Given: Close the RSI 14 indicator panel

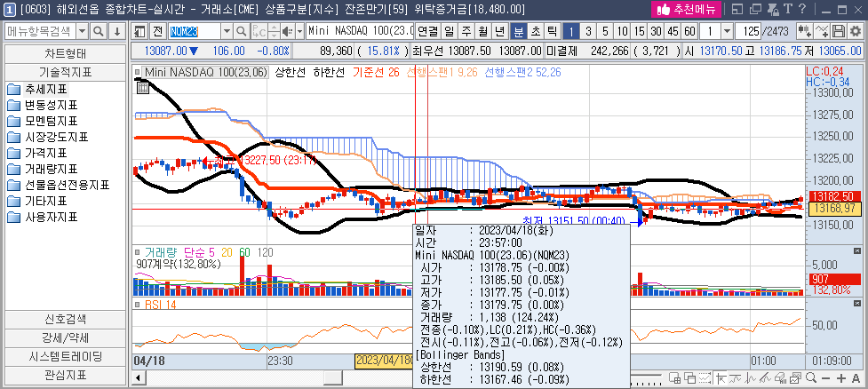Looking at the screenshot, I should 857,304.
